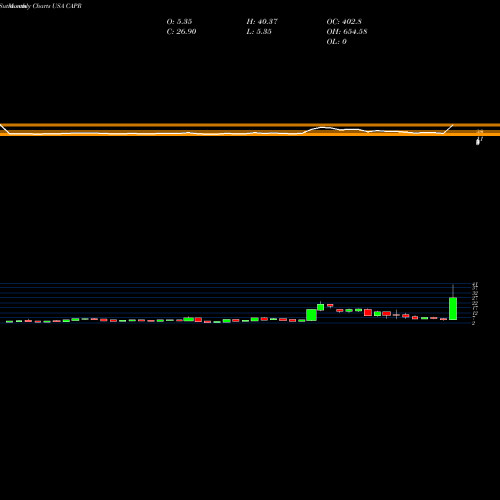Image resolution: width=500 pixels, height=500 pixels.
Task: Click the 'H: 40.37' high value
Action: (x=262, y=22)
